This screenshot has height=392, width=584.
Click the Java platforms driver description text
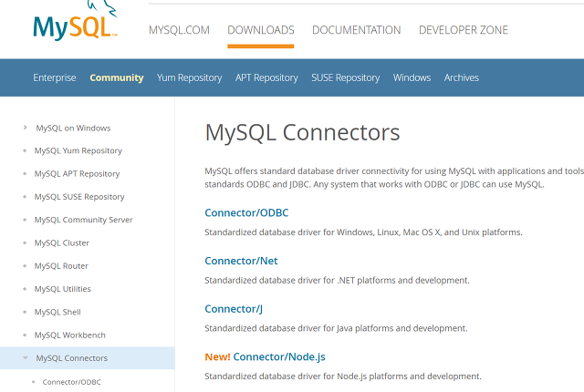tap(336, 328)
